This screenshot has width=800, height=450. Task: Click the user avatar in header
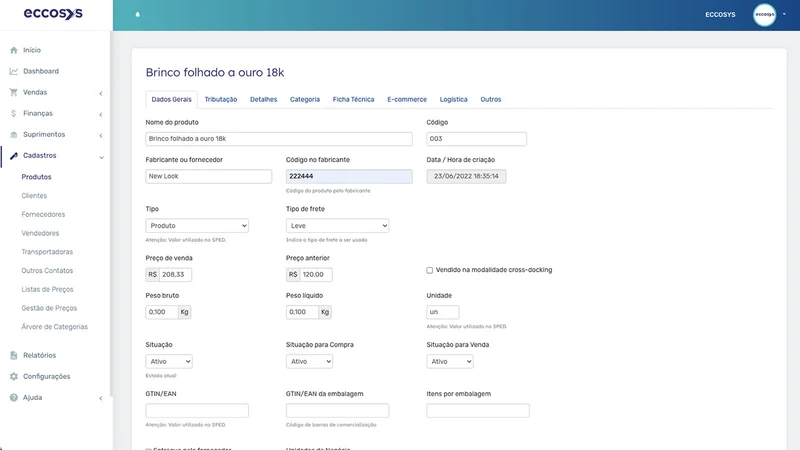tap(764, 15)
